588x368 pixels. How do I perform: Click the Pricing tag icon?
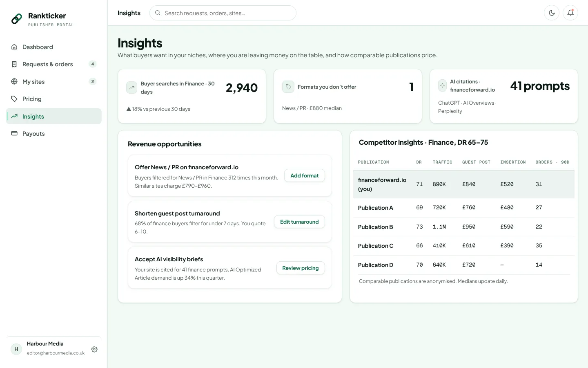tap(14, 99)
